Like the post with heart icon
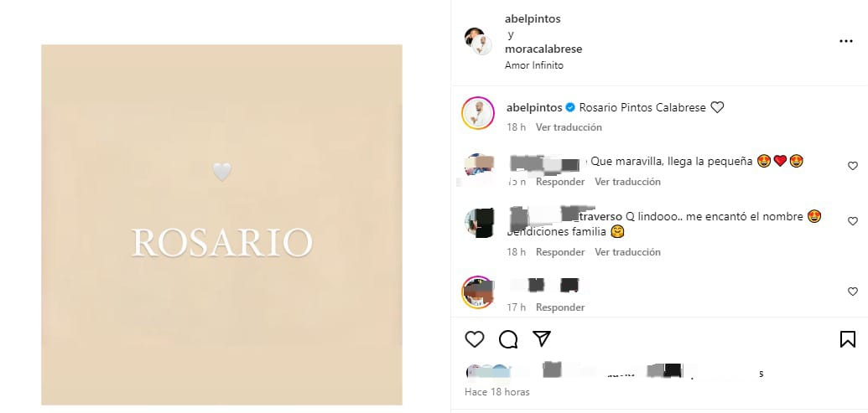The image size is (868, 413). coord(475,339)
